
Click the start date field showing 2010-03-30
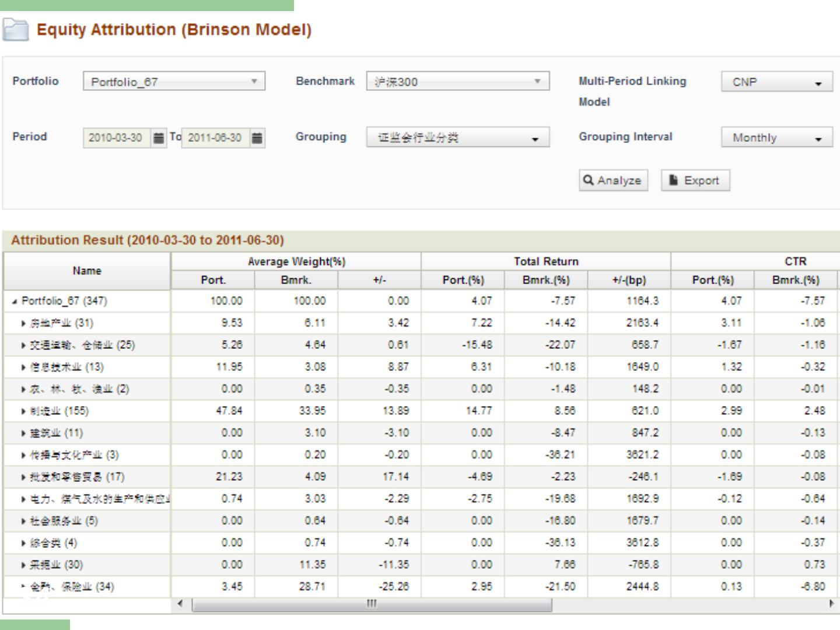point(116,138)
